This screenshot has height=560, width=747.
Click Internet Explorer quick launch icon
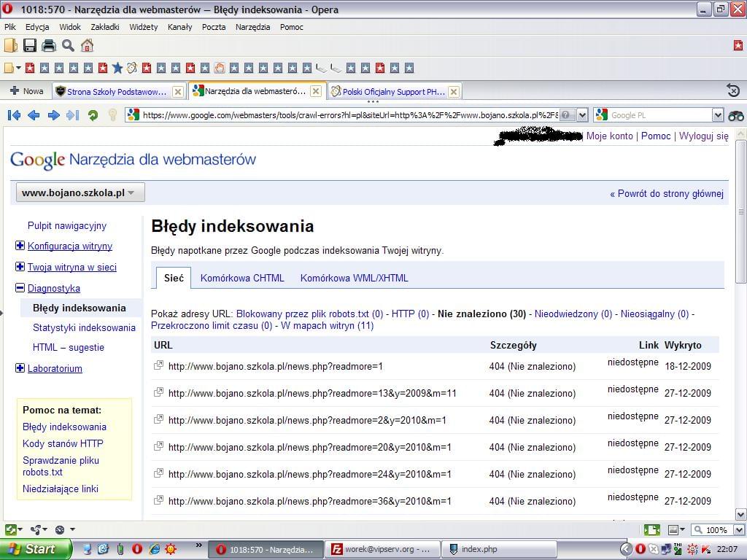[x=154, y=549]
